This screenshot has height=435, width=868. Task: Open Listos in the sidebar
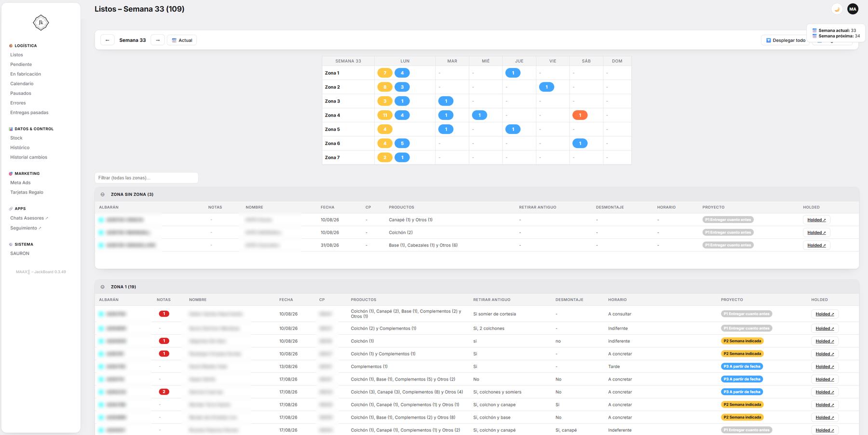[x=16, y=55]
